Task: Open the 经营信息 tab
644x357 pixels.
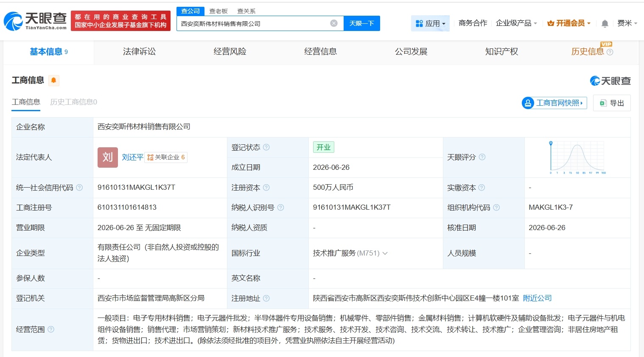Action: [x=320, y=52]
